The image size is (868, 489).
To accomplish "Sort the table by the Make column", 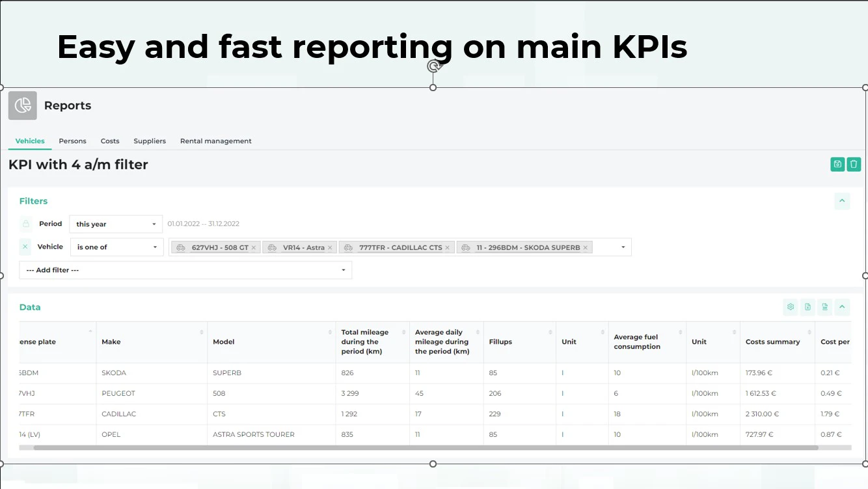I will pos(110,341).
